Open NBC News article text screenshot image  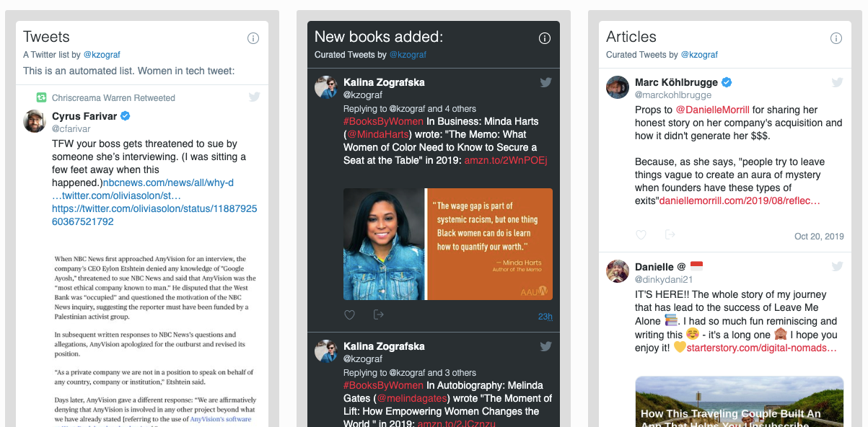(154, 336)
